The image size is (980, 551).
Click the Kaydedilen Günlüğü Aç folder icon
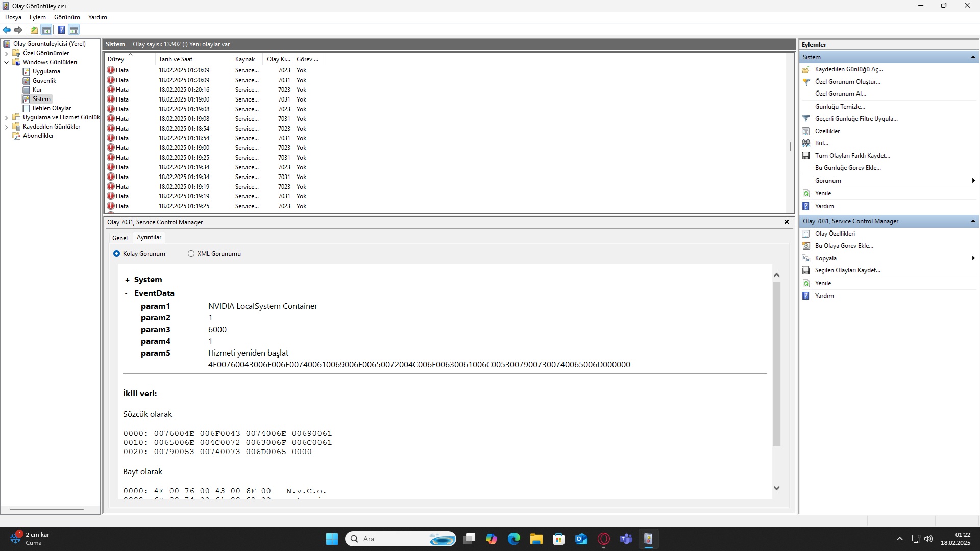[x=806, y=69]
